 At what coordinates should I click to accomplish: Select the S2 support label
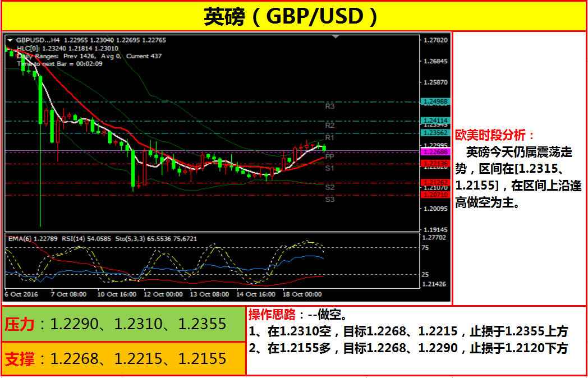coord(329,187)
